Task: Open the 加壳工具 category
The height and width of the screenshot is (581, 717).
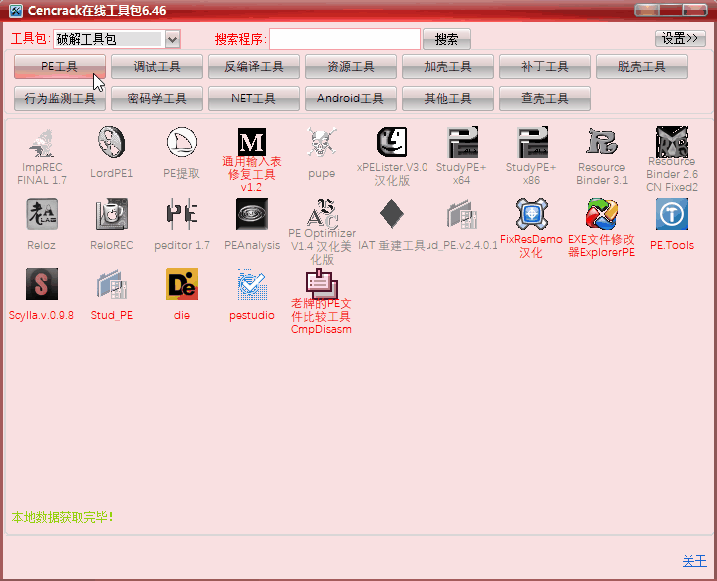Action: pyautogui.click(x=448, y=67)
